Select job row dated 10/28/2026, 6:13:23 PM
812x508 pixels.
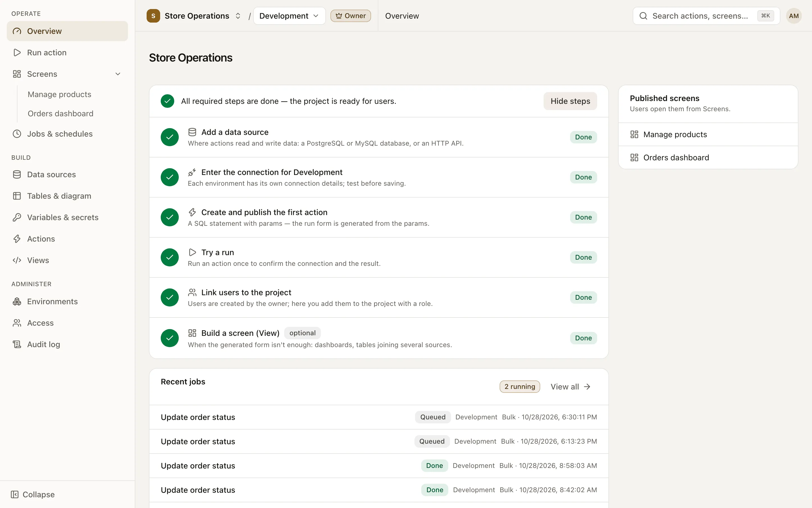pos(379,441)
